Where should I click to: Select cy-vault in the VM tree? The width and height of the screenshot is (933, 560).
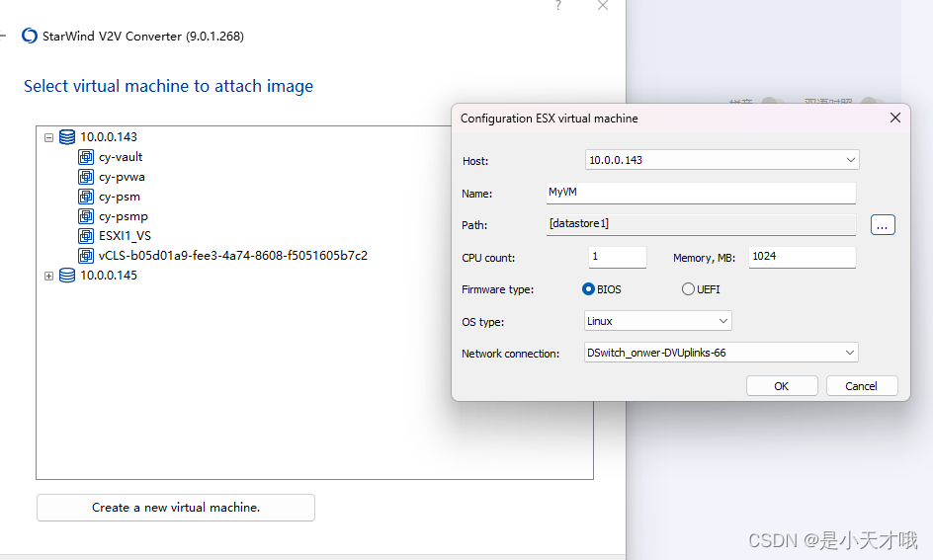[x=121, y=157]
